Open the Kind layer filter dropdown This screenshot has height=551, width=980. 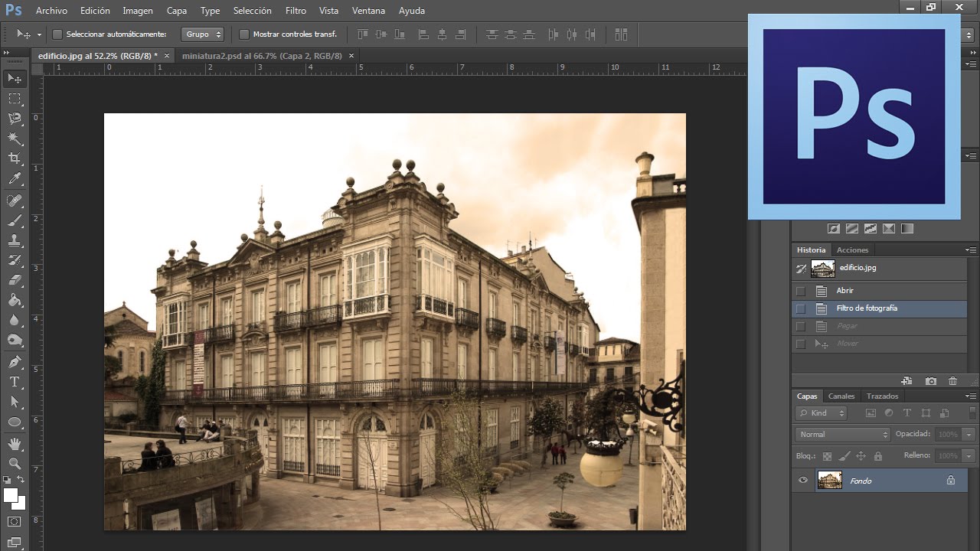coord(822,413)
